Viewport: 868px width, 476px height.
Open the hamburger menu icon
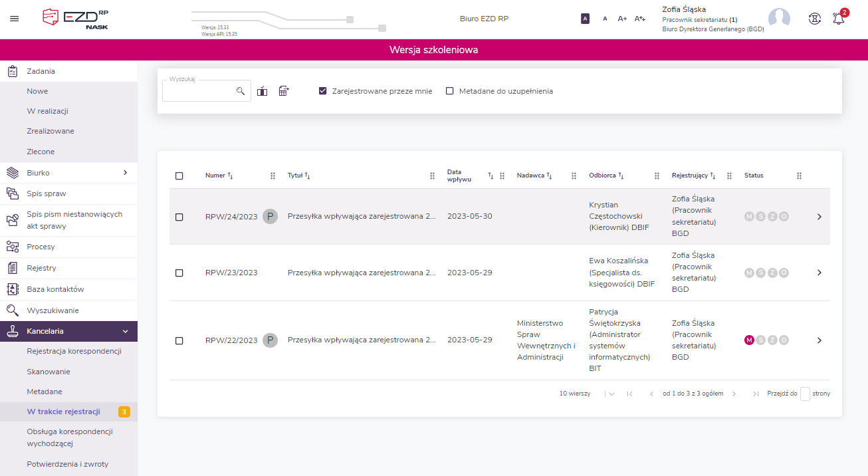[x=14, y=19]
